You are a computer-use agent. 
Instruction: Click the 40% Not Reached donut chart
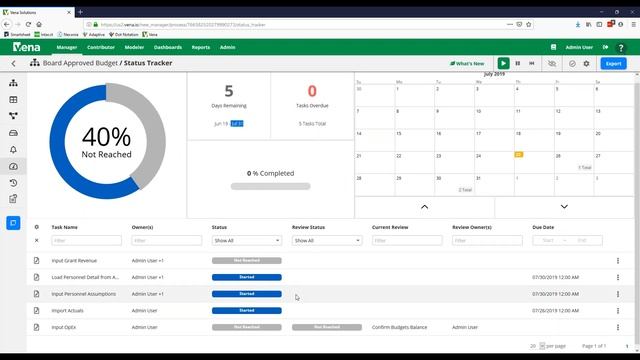107,141
